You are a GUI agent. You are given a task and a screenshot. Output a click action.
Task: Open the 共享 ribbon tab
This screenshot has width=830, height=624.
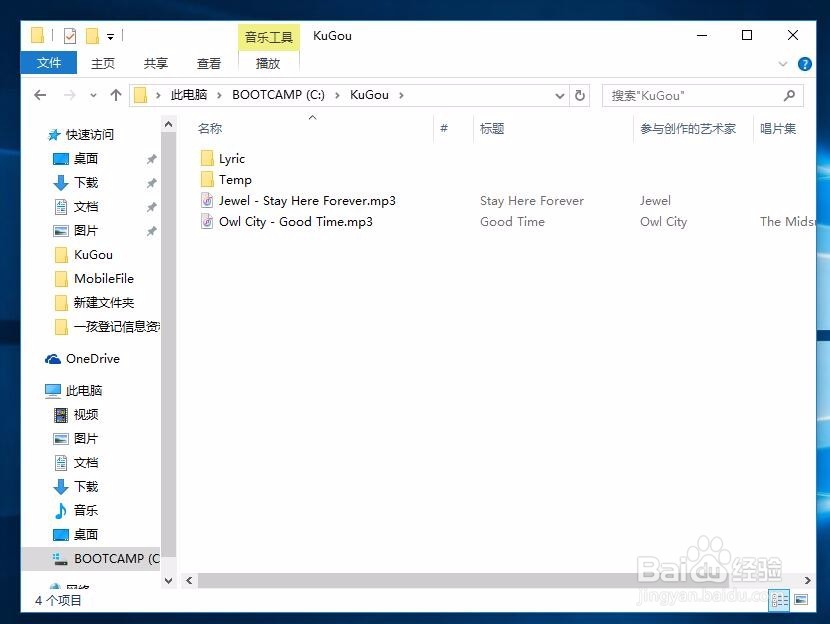click(x=156, y=64)
